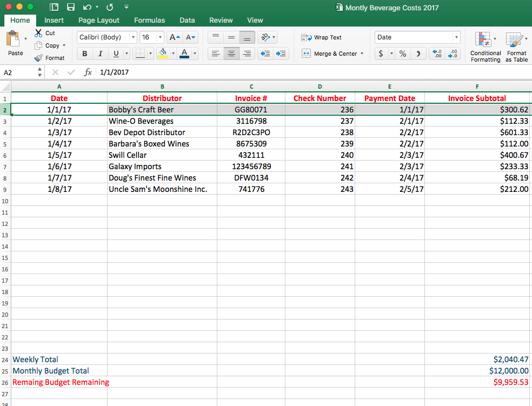This screenshot has height=406, width=532.
Task: Select the $9,959.53 remaining budget cell
Action: click(477, 382)
